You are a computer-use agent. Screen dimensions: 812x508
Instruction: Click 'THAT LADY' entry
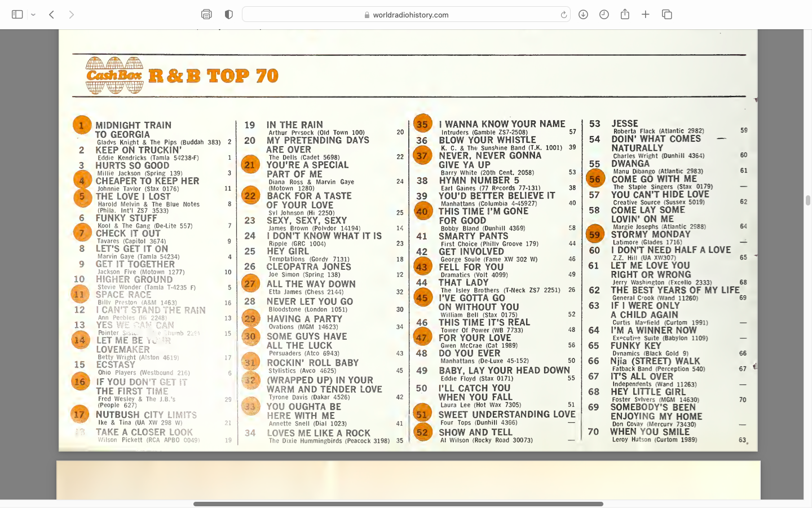(464, 282)
